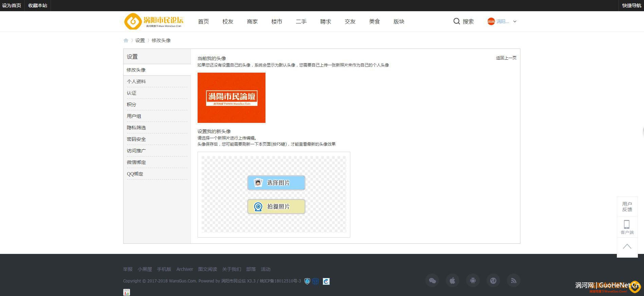Open the 快捷导航 quick navigation menu

(x=631, y=5)
